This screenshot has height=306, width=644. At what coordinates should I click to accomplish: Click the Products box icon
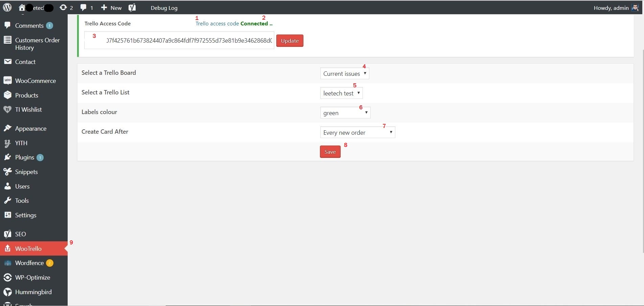tap(7, 95)
